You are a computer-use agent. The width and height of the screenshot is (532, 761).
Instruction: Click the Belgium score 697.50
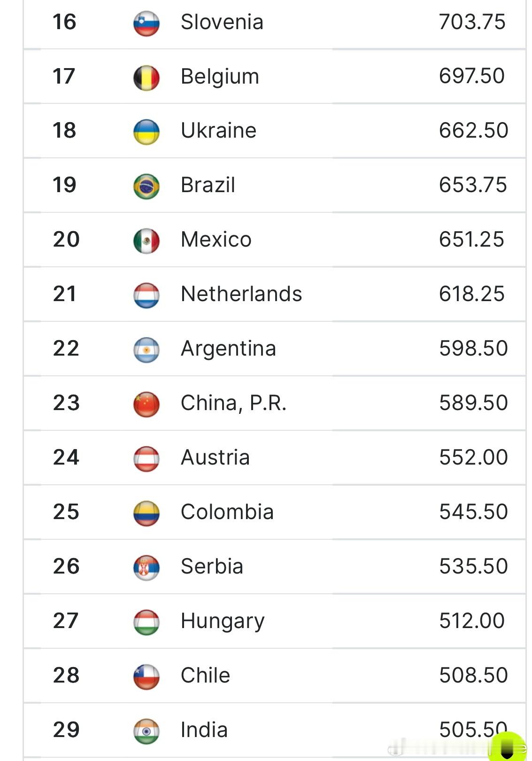pyautogui.click(x=472, y=76)
